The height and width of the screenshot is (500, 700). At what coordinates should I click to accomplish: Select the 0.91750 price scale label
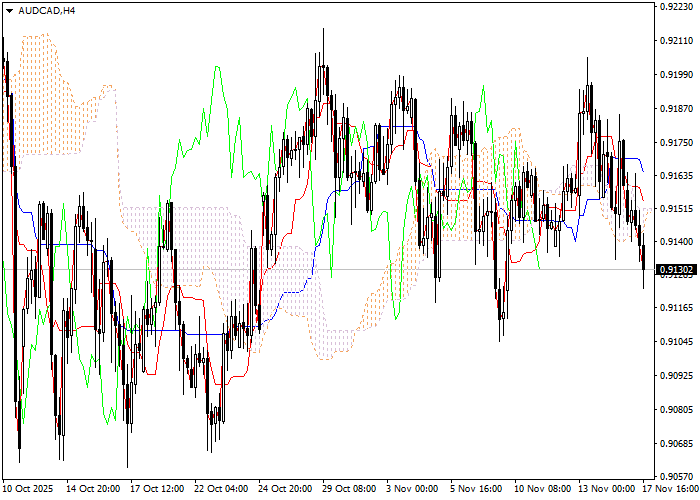tap(677, 142)
